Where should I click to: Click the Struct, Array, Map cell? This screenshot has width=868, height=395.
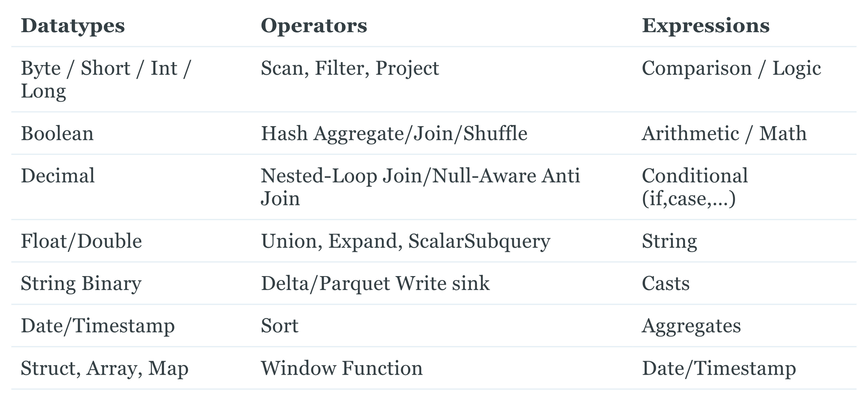click(x=105, y=369)
